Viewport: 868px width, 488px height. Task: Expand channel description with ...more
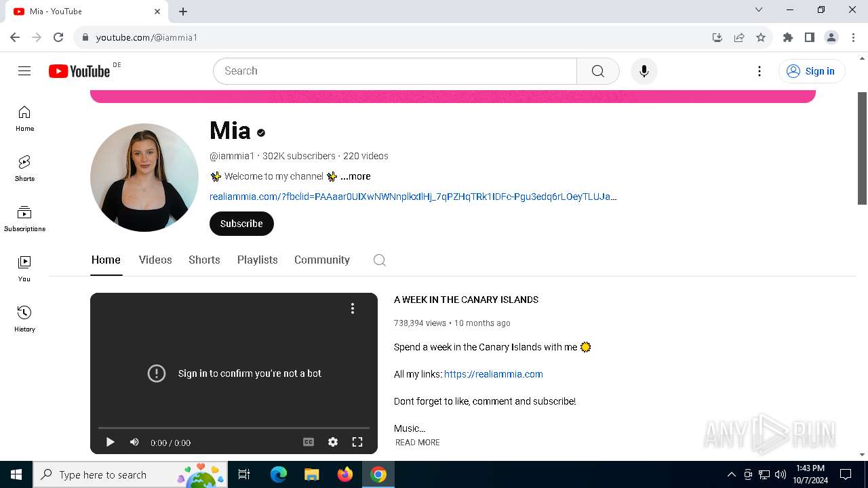point(355,176)
